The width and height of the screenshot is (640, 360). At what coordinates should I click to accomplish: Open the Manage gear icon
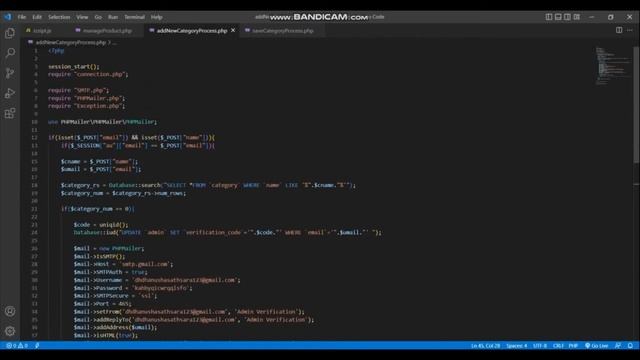tap(10, 331)
